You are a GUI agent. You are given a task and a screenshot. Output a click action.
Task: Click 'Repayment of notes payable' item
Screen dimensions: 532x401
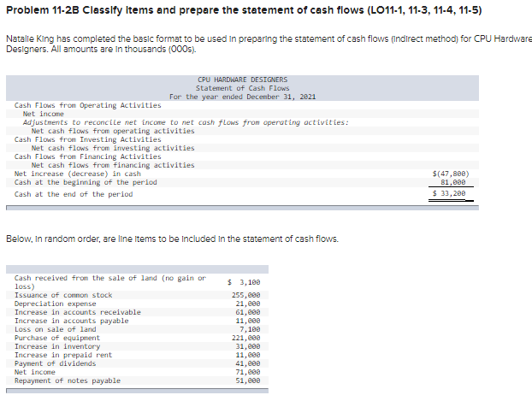click(x=68, y=380)
